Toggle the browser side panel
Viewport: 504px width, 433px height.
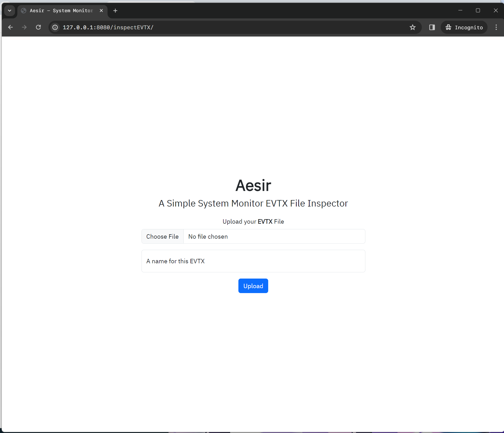tap(432, 27)
